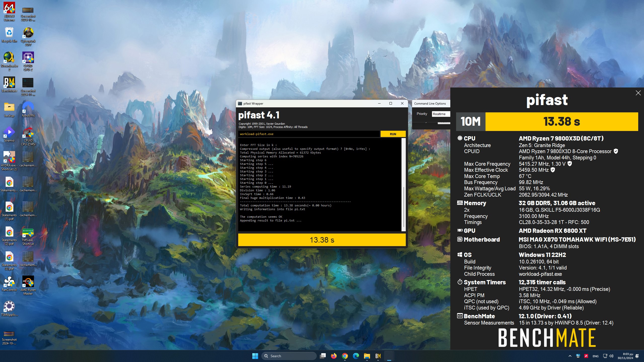644x362 pixels.
Task: Select the Statements (1).pdf desktop file
Action: 9,211
